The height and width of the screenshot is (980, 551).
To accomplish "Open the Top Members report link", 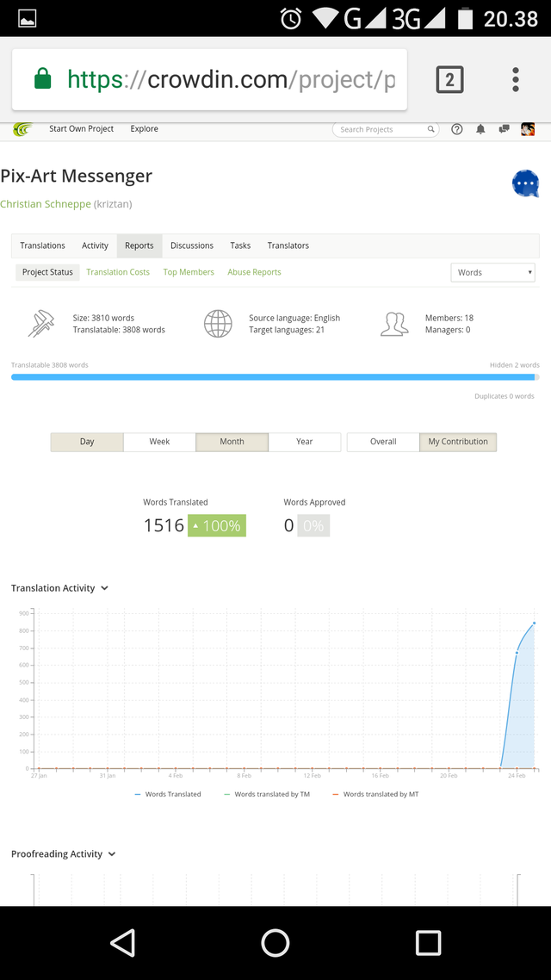I will (189, 272).
